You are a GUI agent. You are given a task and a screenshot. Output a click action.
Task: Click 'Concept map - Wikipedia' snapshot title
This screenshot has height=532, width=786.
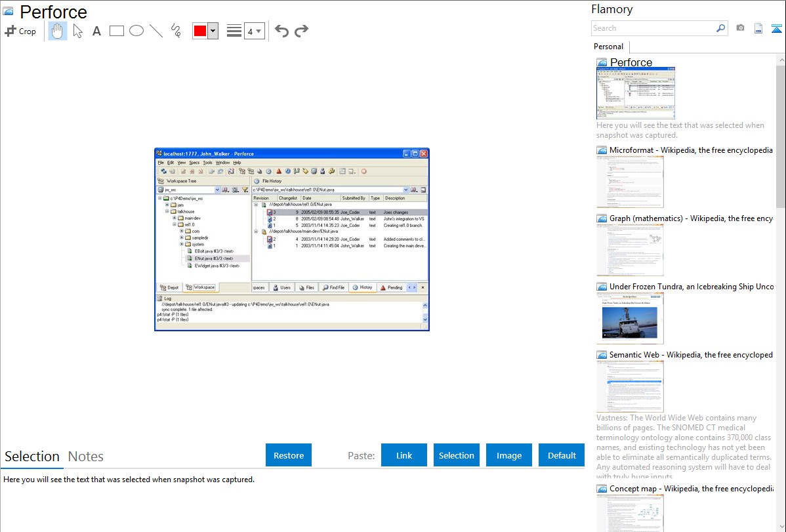(691, 488)
